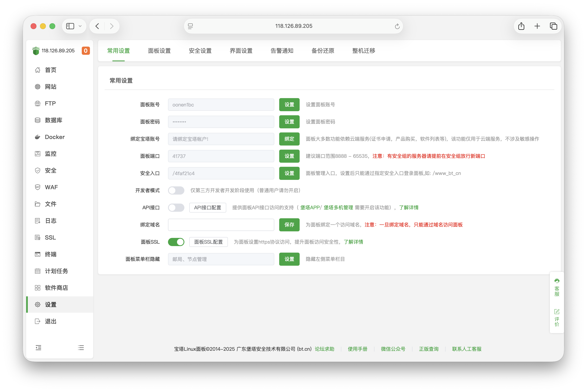Screen dimensions: 587x392
Task: Open 面板SSL配置 settings
Action: [x=208, y=242]
